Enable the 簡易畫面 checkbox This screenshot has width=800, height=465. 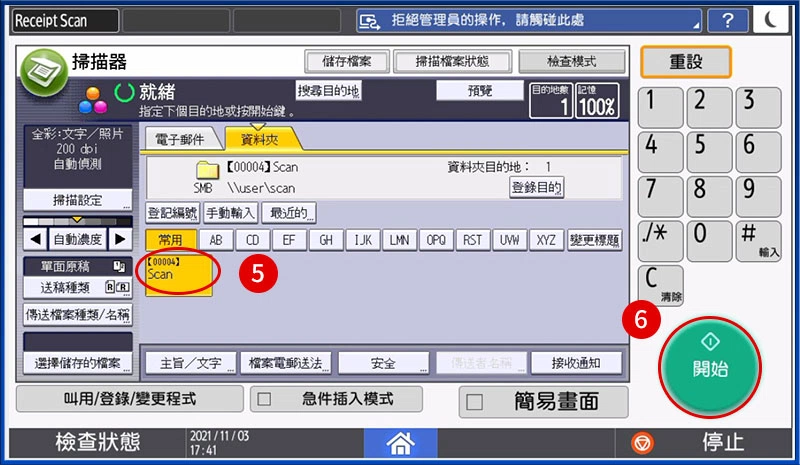pos(475,402)
